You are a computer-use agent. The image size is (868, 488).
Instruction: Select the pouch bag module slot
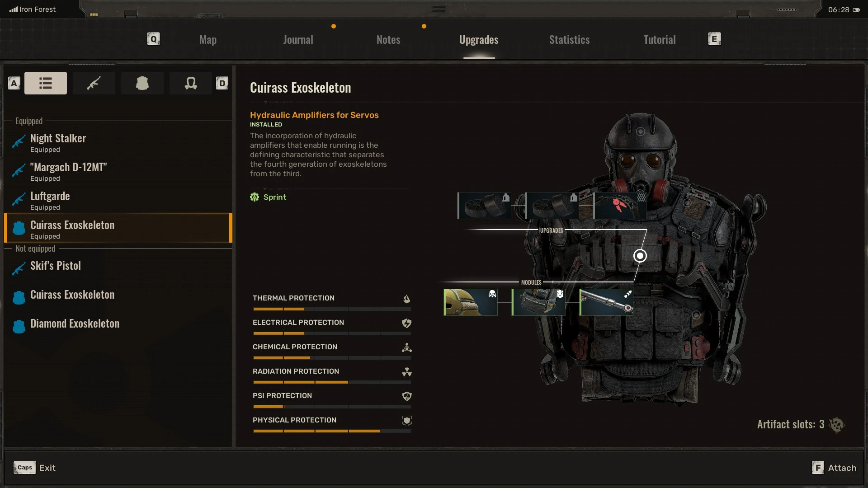pos(538,302)
